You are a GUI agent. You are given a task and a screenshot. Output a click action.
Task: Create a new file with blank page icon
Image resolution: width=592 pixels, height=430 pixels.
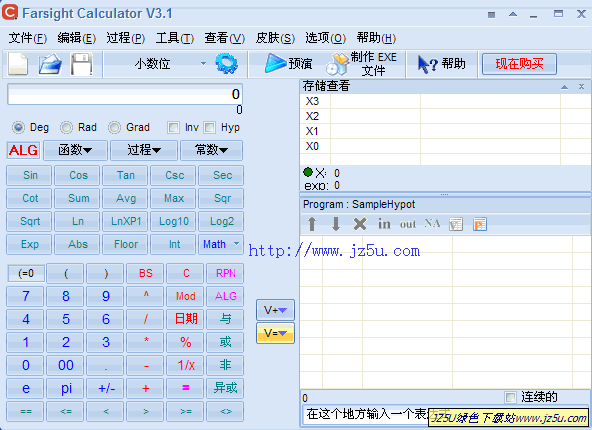(18, 64)
